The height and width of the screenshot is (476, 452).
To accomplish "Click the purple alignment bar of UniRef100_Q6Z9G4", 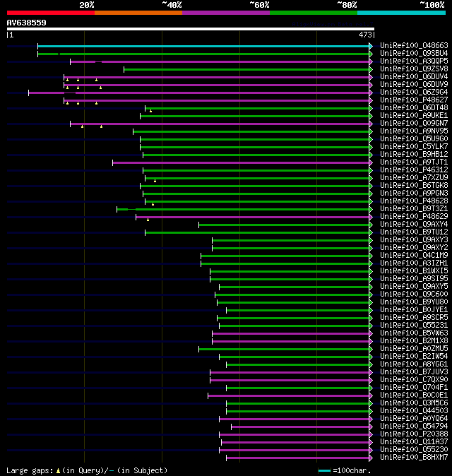I will coord(199,93).
